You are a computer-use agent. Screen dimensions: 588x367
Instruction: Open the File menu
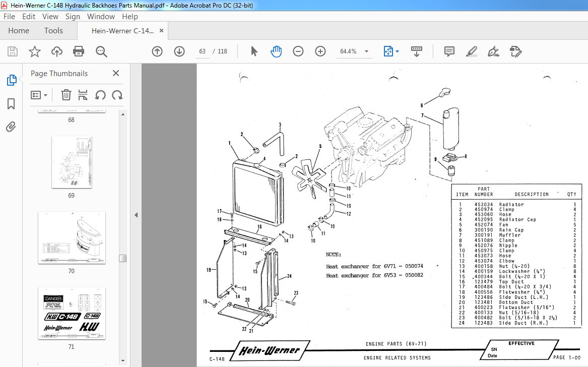[x=10, y=17]
